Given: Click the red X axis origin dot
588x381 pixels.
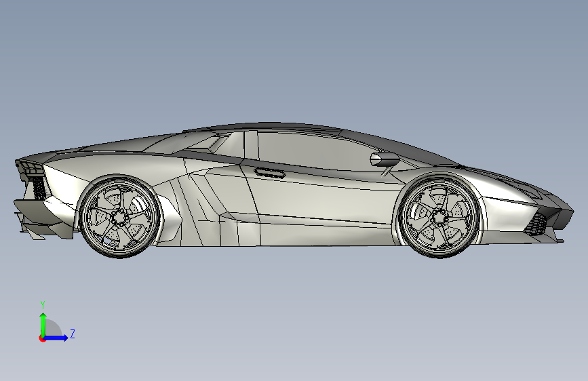Looking at the screenshot, I should tap(42, 338).
